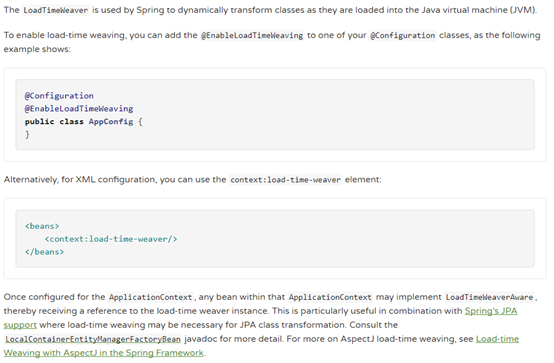Open the Spring's JPA support link
554x363 pixels.
click(491, 311)
